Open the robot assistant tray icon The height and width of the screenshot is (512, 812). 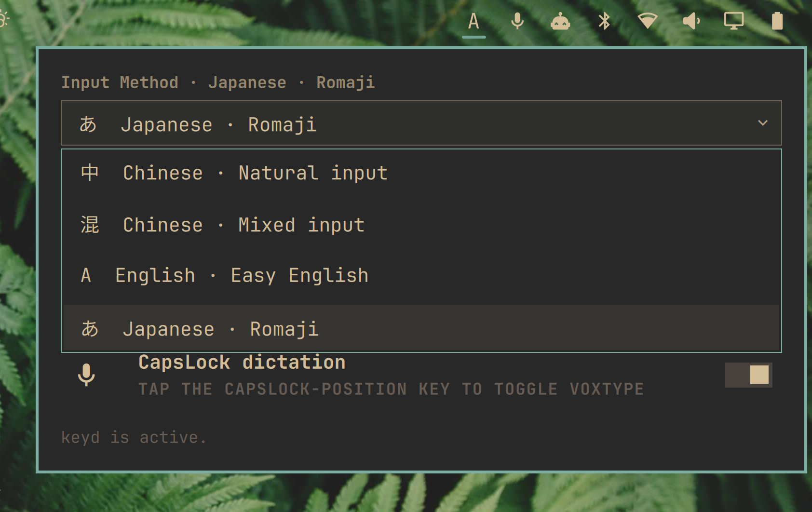(560, 22)
